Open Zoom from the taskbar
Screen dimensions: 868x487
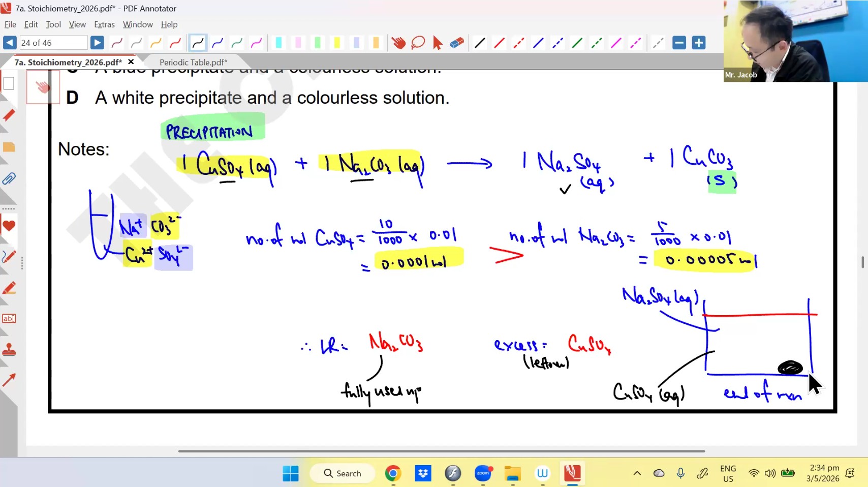483,473
